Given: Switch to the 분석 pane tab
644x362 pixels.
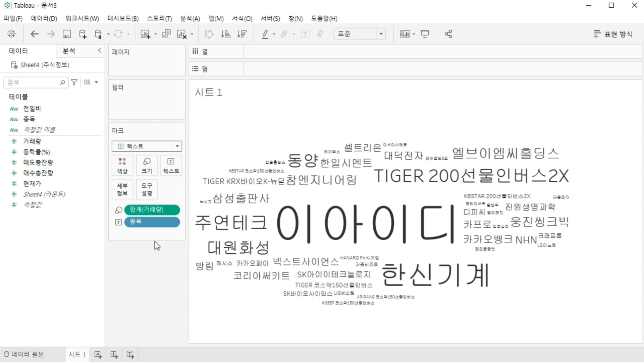Looking at the screenshot, I should point(69,51).
